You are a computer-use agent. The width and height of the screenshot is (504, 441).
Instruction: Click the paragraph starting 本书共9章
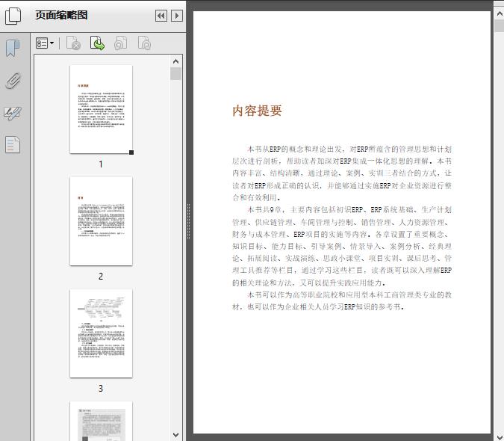(x=342, y=247)
